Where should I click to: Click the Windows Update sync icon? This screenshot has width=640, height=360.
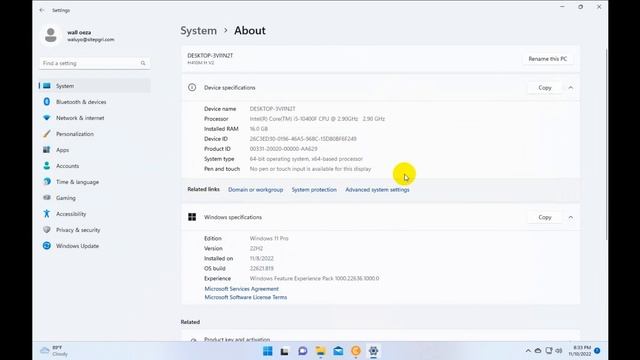47,246
